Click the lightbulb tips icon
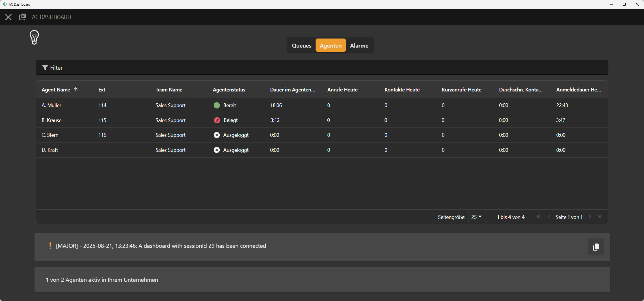644x301 pixels. click(x=34, y=37)
